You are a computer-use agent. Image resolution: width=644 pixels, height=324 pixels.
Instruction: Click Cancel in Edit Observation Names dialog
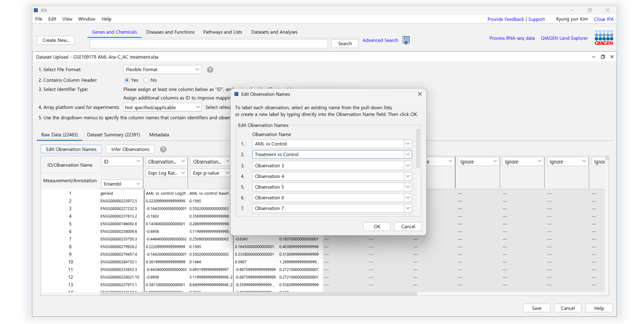point(408,227)
